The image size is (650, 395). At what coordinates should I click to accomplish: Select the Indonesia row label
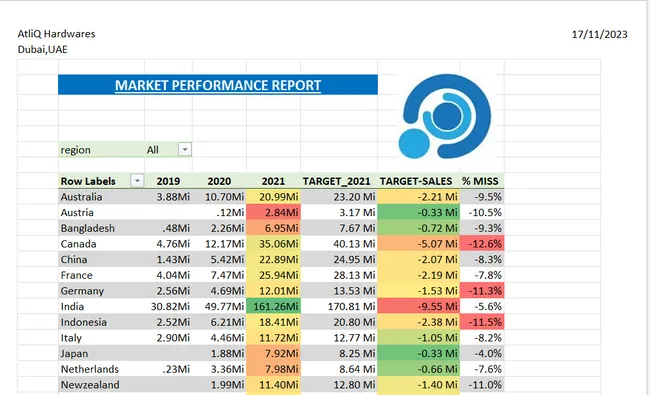point(84,322)
